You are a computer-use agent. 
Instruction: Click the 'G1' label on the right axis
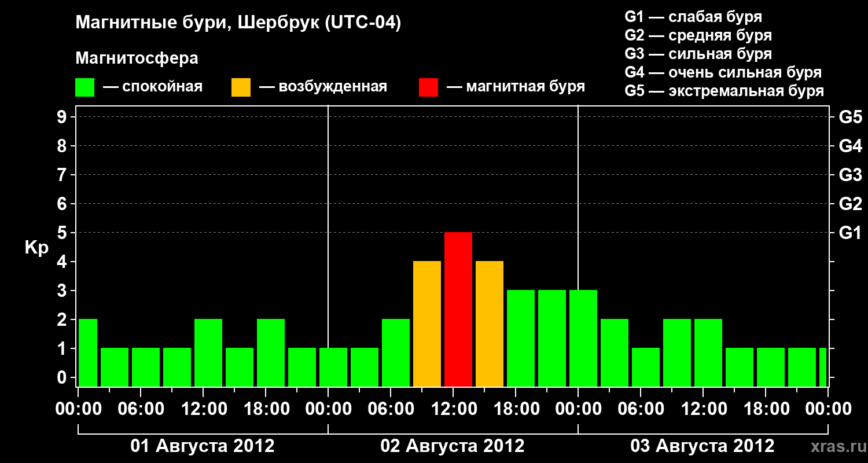[x=850, y=233]
